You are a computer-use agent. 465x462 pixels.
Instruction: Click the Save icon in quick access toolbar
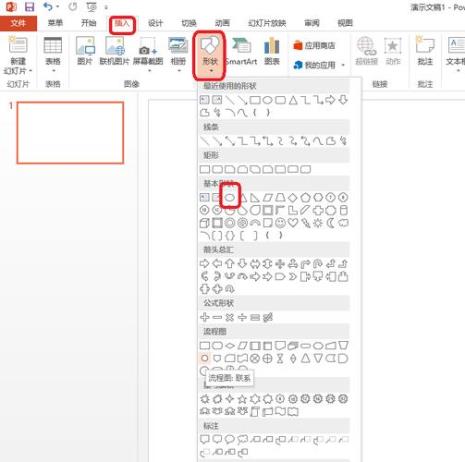click(x=30, y=7)
